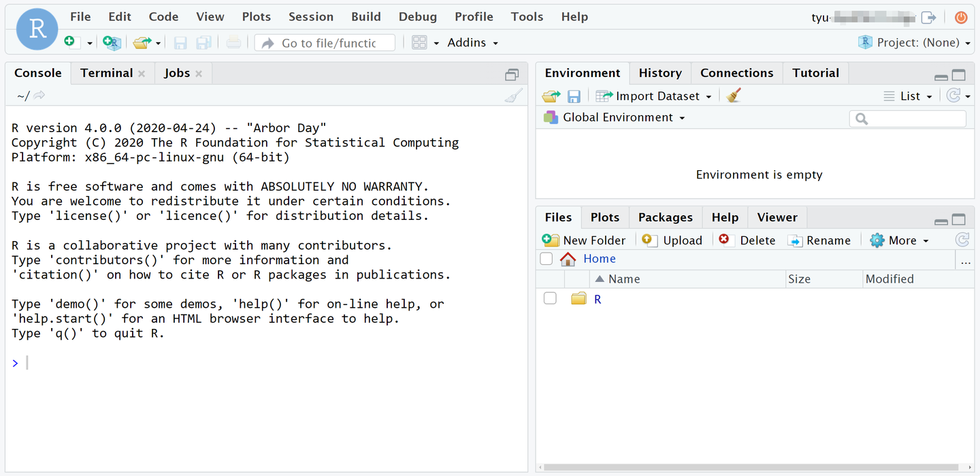Create a new R project icon

(x=111, y=42)
